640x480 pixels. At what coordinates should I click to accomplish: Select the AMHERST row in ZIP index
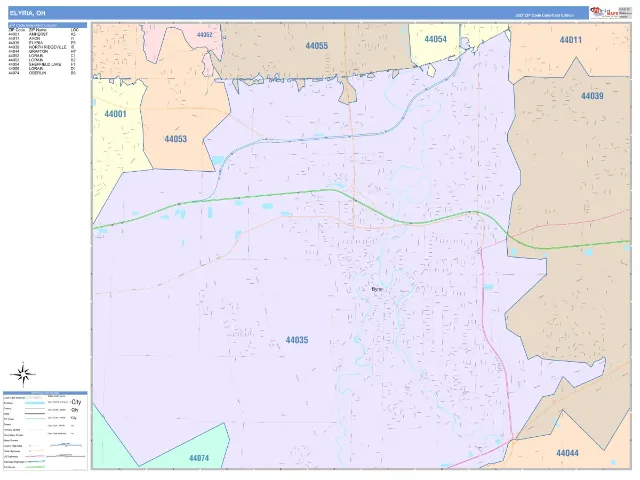tap(42, 34)
